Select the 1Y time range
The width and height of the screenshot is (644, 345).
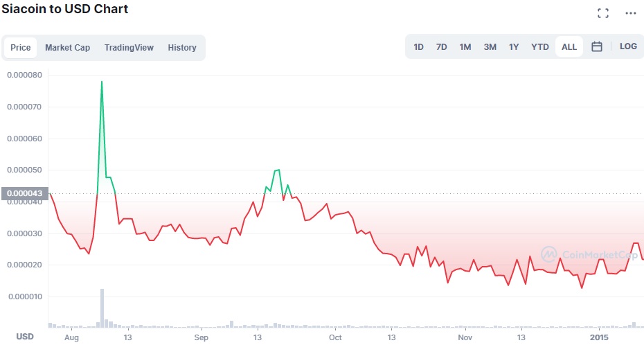pos(514,47)
